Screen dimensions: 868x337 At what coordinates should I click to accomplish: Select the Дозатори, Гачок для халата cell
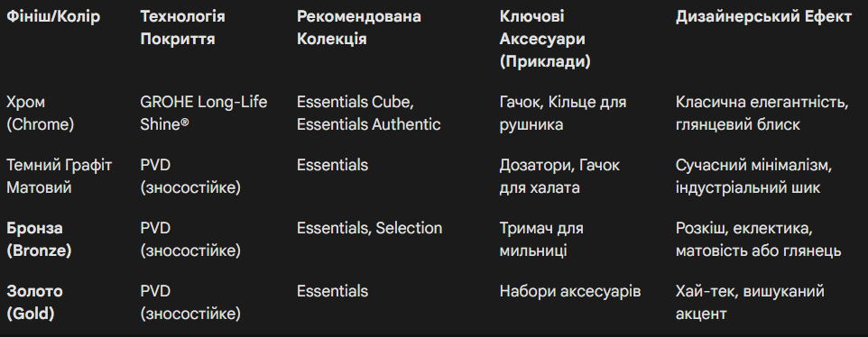pyautogui.click(x=559, y=177)
